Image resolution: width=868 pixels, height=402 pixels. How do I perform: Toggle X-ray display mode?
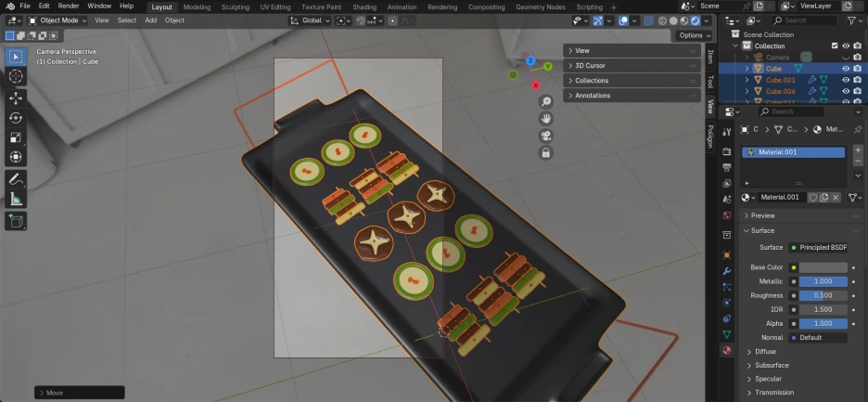point(649,20)
